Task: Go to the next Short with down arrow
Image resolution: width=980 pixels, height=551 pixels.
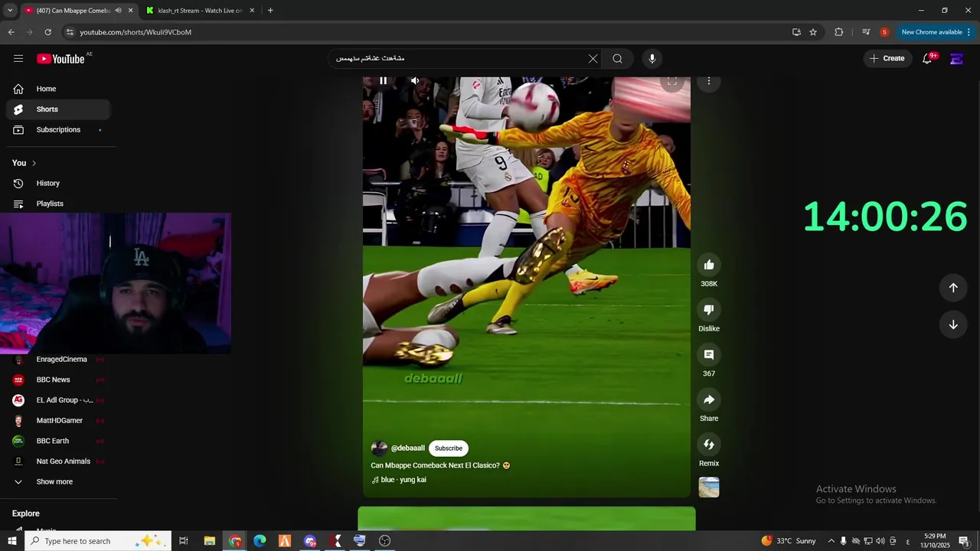Action: [953, 324]
